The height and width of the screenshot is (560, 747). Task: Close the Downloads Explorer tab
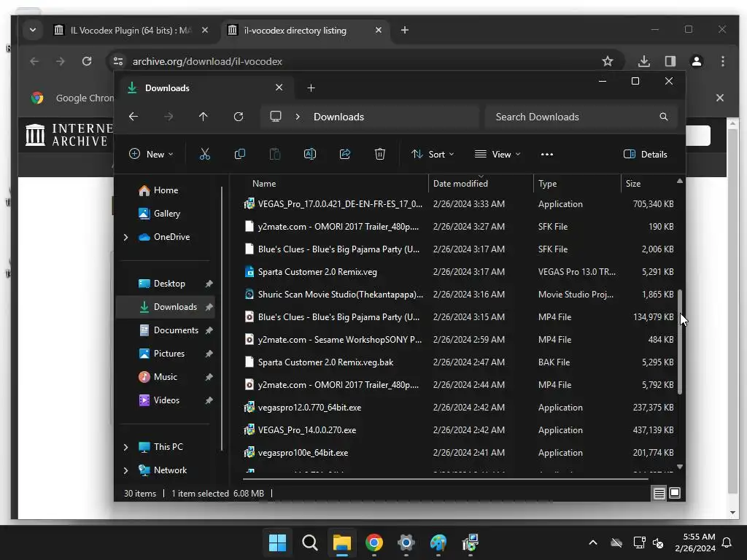[279, 87]
